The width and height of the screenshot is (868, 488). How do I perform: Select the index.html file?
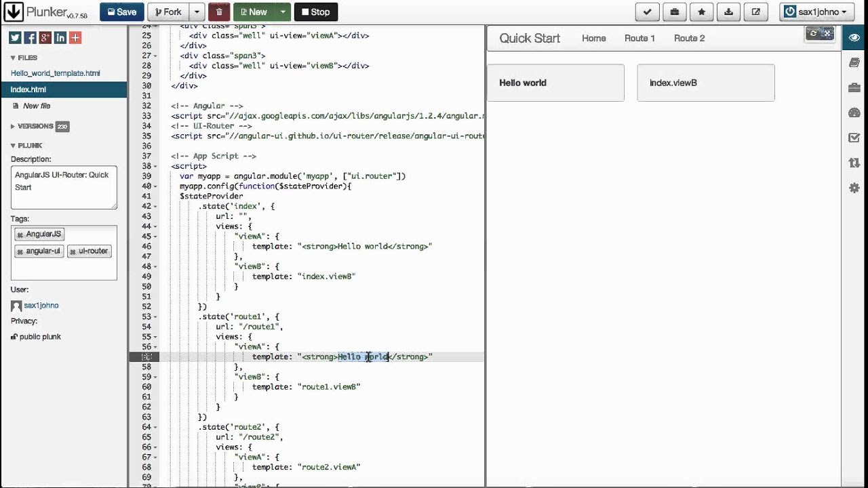coord(64,89)
